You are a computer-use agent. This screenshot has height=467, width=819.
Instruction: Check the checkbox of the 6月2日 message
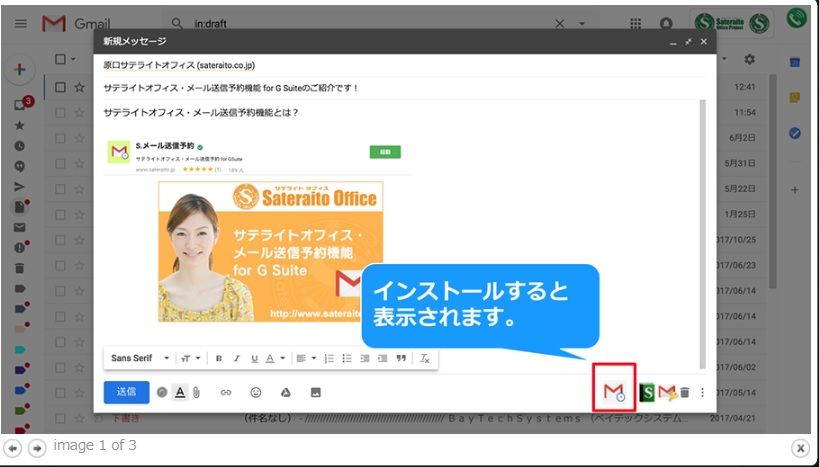click(61, 138)
